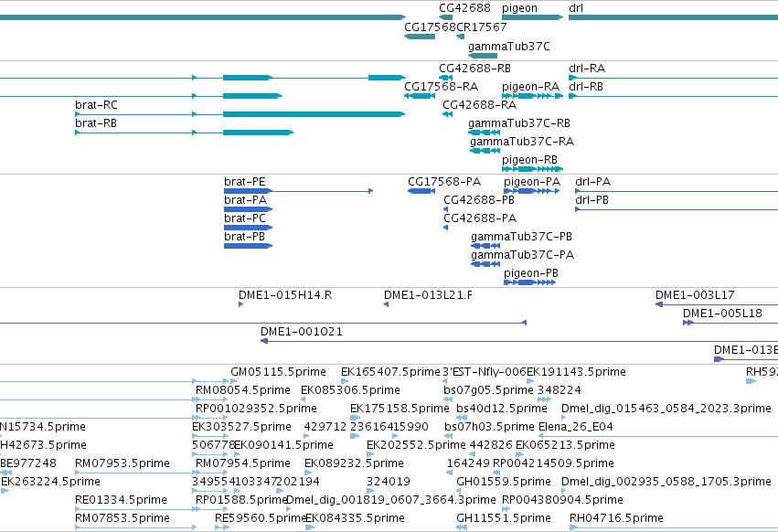Click the gammaTub37C-PB protein label
The height and width of the screenshot is (532, 778).
pos(521,238)
